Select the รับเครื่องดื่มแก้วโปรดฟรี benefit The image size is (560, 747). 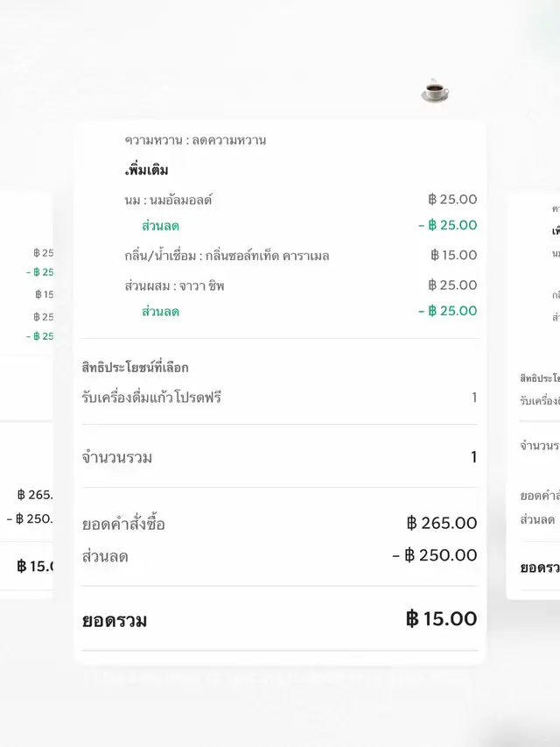pyautogui.click(x=151, y=398)
